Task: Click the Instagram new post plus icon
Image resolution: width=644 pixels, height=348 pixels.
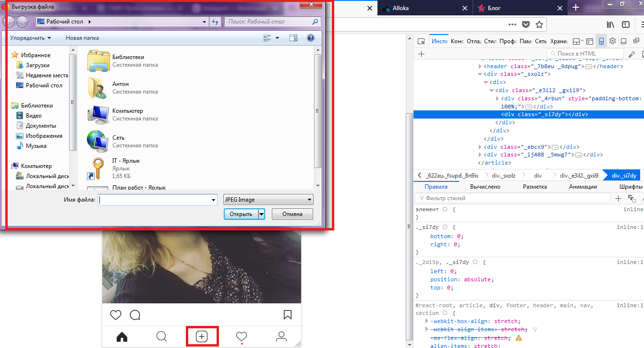Action: tap(202, 336)
